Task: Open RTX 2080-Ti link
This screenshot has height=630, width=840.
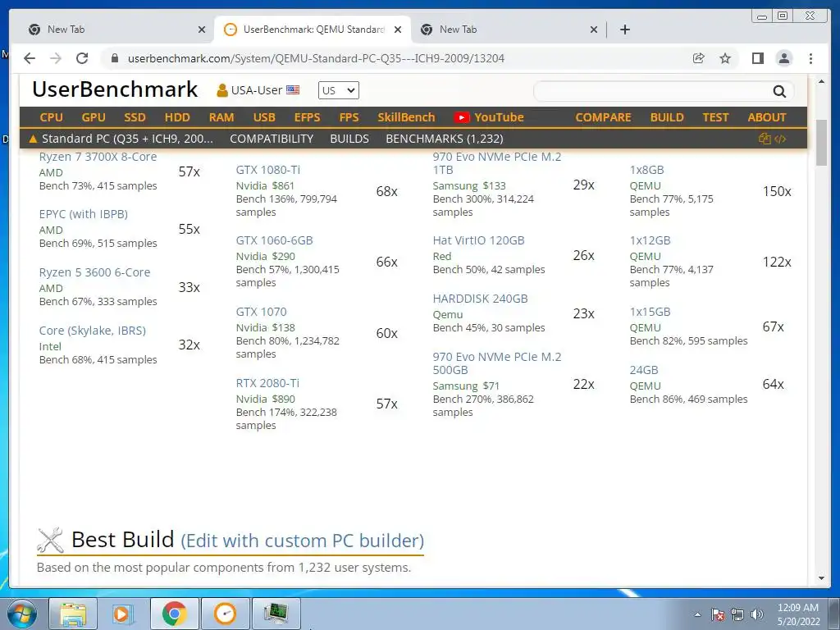Action: tap(267, 383)
